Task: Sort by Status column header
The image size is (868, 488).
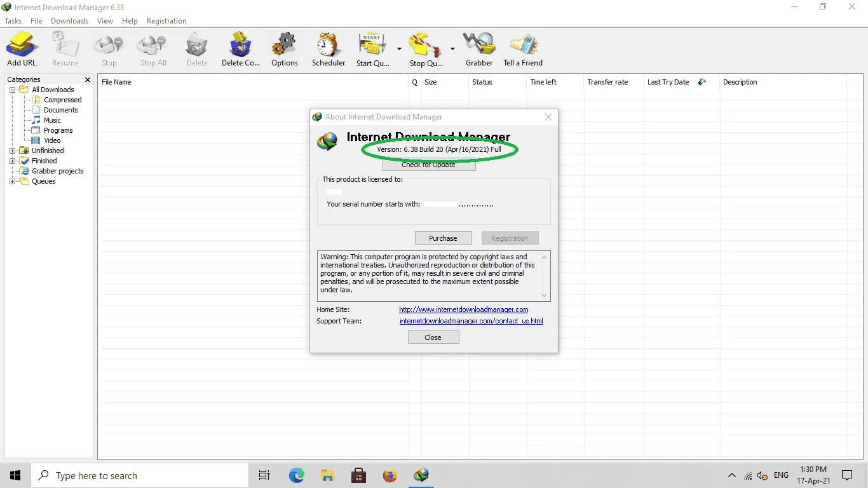Action: click(x=497, y=82)
